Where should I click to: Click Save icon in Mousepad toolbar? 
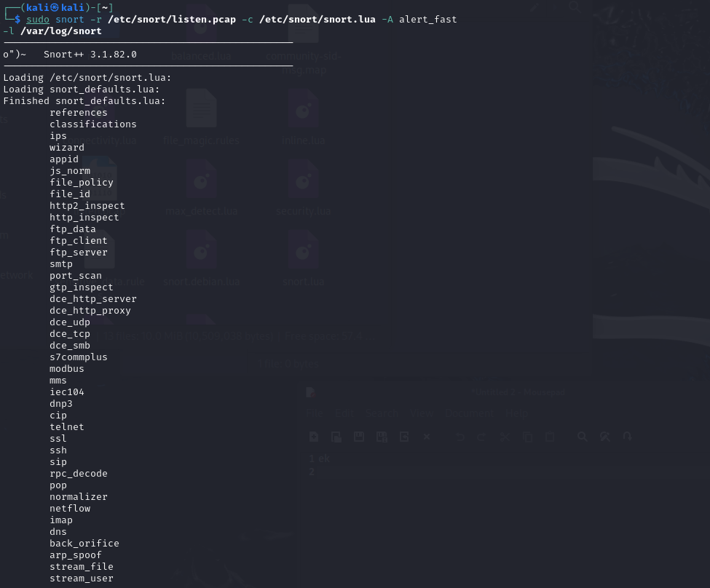pyautogui.click(x=359, y=437)
